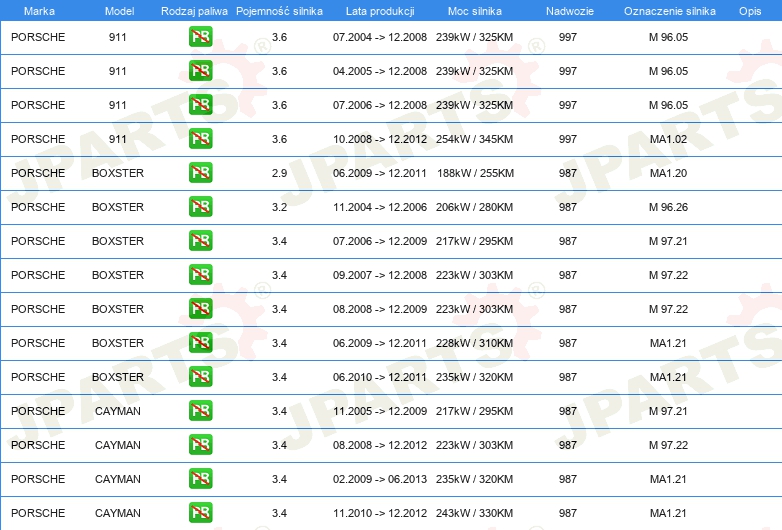Click the Nadwozie column header
This screenshot has width=782, height=530.
click(570, 11)
